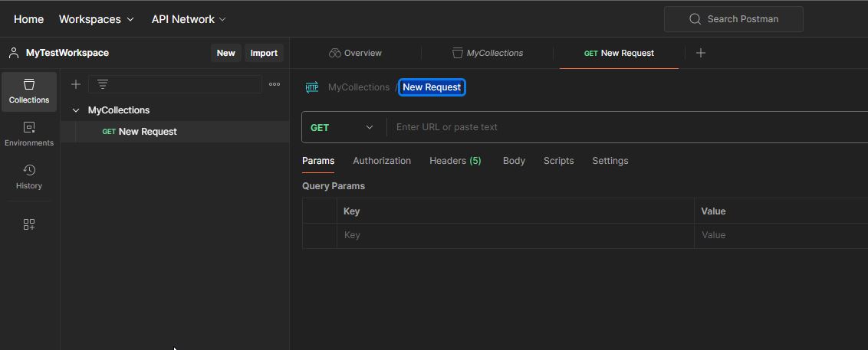Viewport: 868px width, 350px height.
Task: Click MyCollections in the breadcrumb
Action: point(359,87)
